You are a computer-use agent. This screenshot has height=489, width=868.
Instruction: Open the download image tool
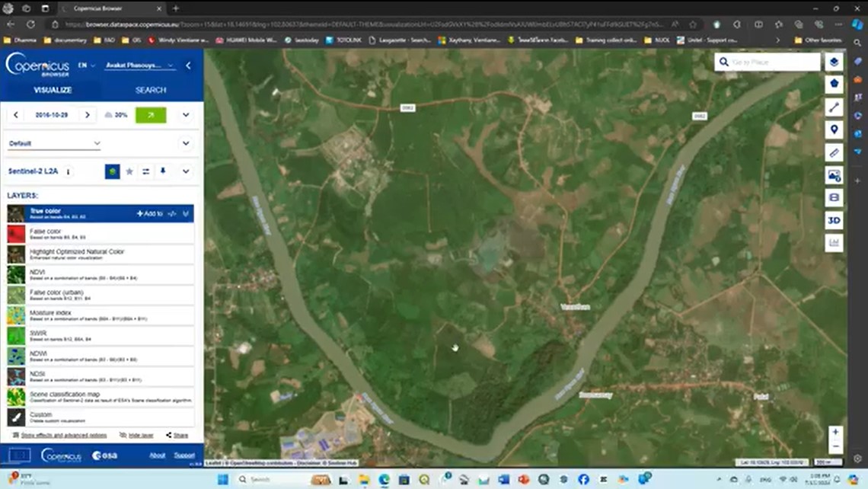click(x=834, y=175)
